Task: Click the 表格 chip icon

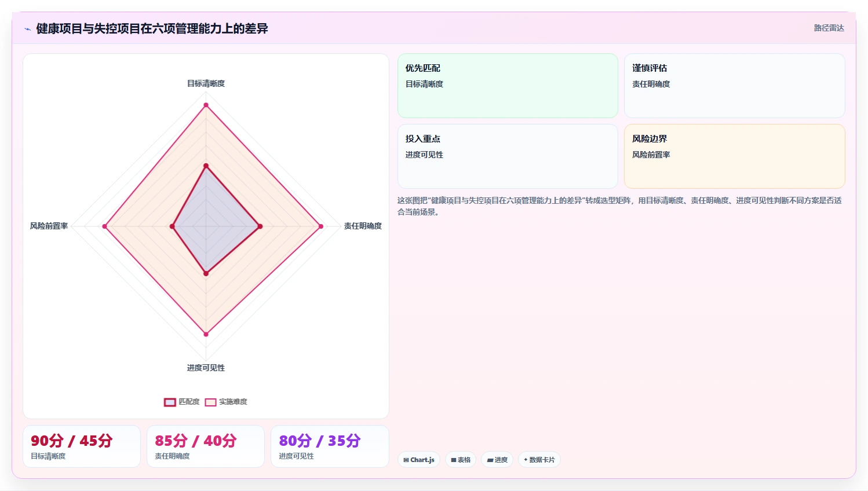Action: coord(454,460)
